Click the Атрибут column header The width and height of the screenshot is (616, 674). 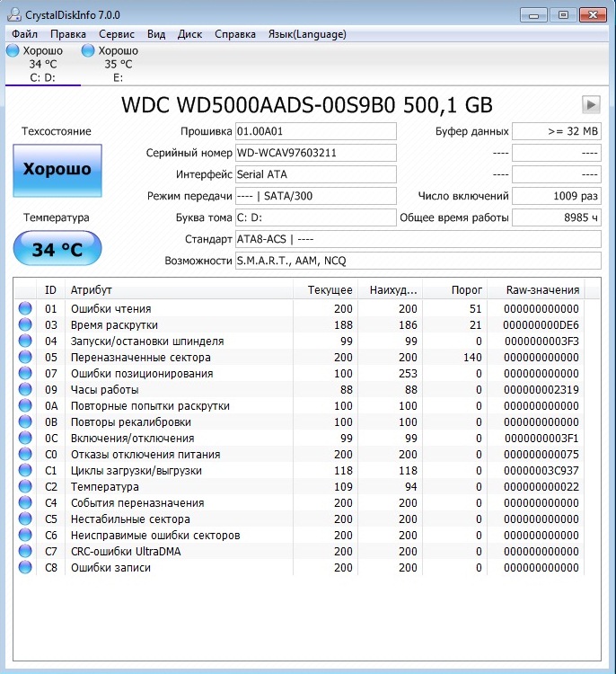click(179, 290)
